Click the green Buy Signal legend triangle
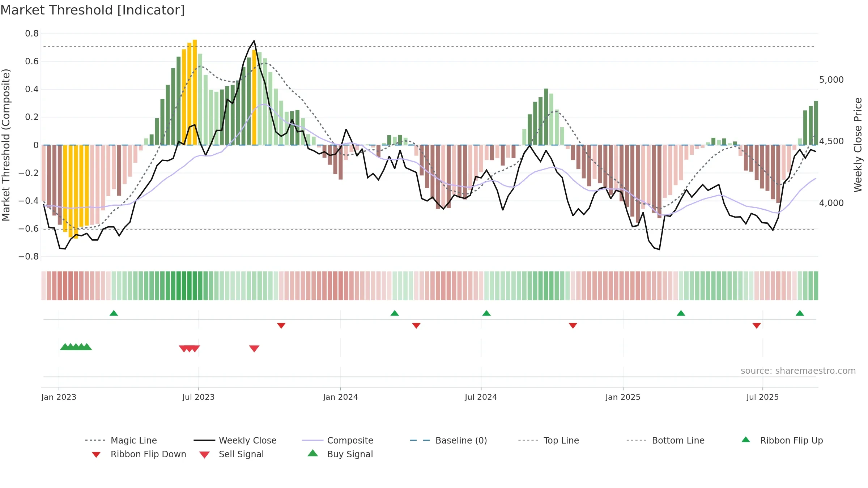This screenshot has width=868, height=488. click(312, 453)
